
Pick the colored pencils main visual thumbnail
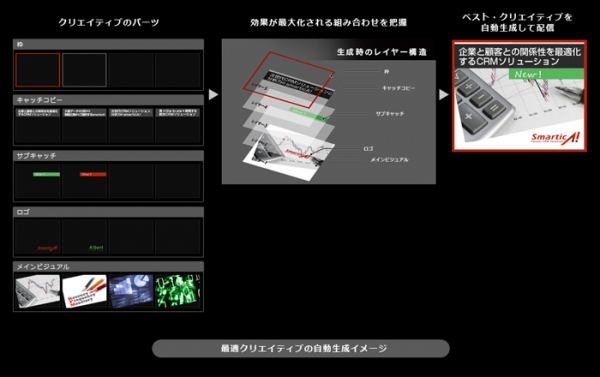click(84, 291)
